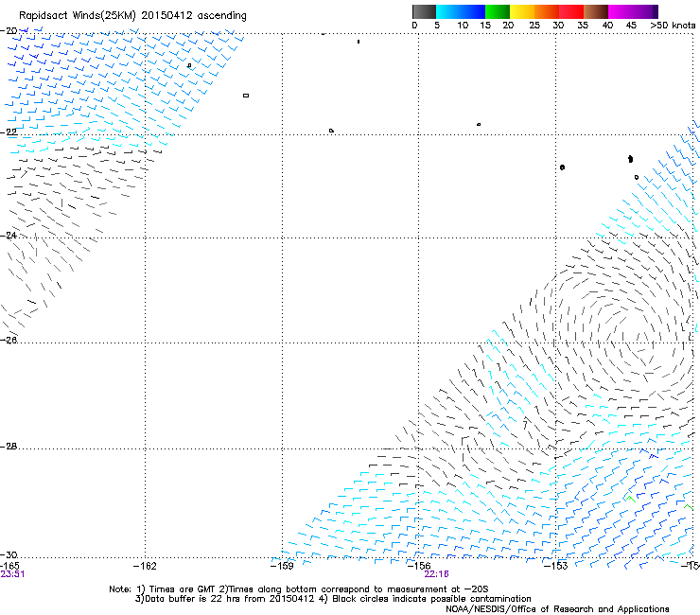
Task: Click the '-28' latitude axis label
Action: coord(9,447)
